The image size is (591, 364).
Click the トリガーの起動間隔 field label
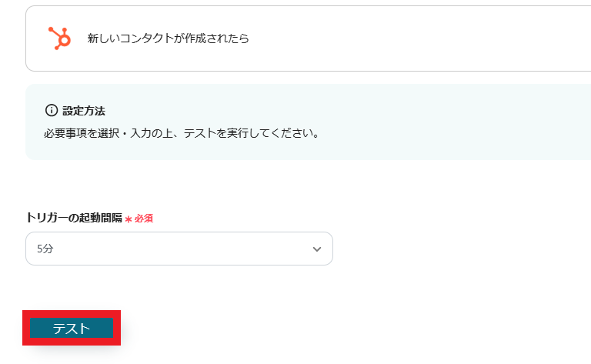pos(74,218)
